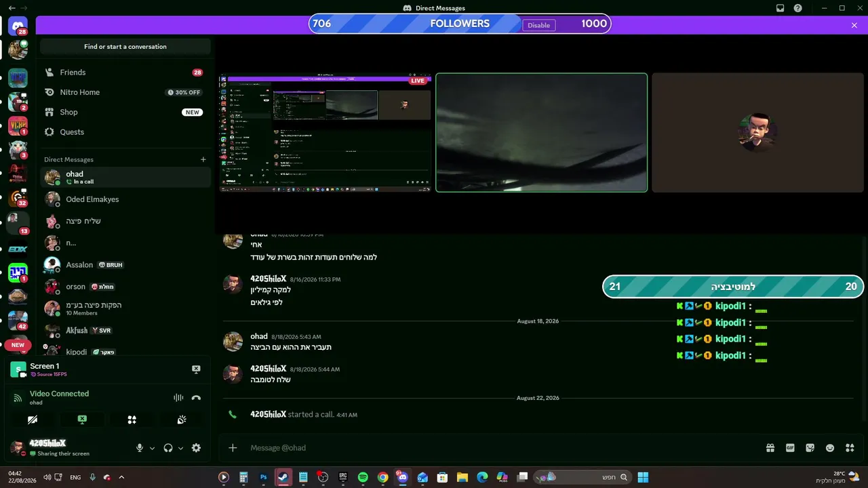Expand microphone input options arrow
Image resolution: width=868 pixels, height=488 pixels.
pyautogui.click(x=152, y=448)
